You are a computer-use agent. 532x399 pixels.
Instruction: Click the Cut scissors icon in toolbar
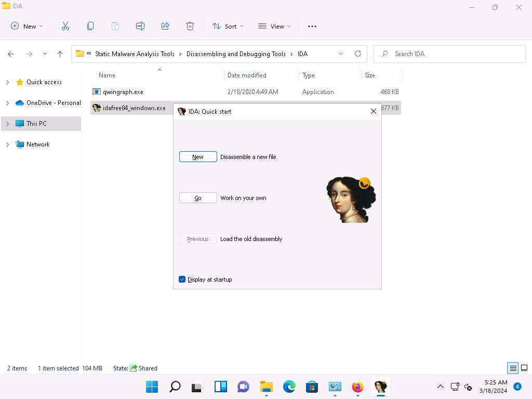click(x=65, y=26)
